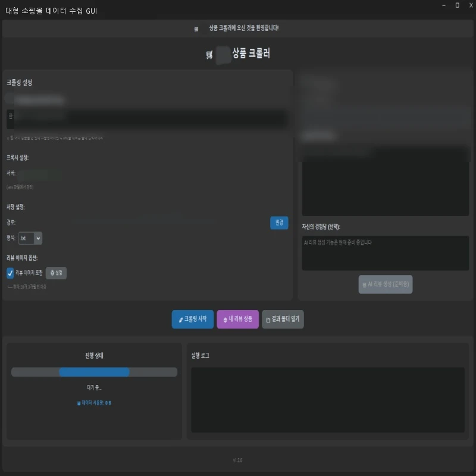Click into 자신의 경험담 text field
Viewport: 476px width, 476px height.
(x=385, y=253)
